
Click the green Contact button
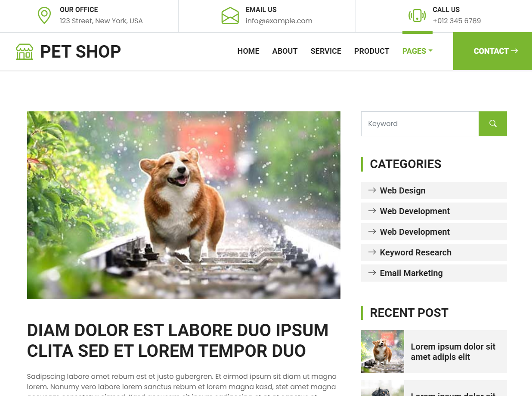(x=492, y=51)
